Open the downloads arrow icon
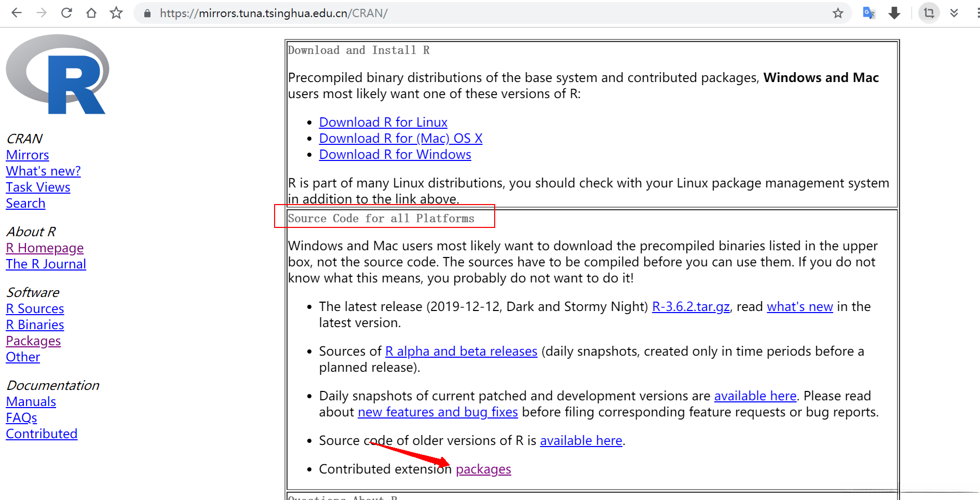Screen dimensions: 980x500 894,13
